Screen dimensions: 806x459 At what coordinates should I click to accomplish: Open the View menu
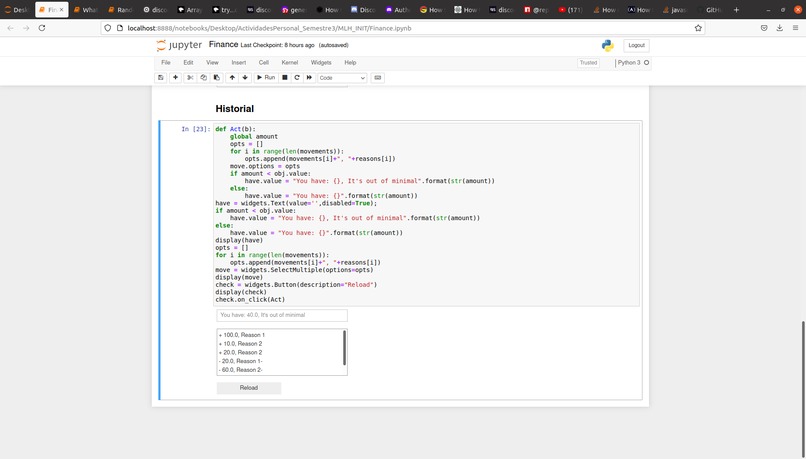click(212, 63)
